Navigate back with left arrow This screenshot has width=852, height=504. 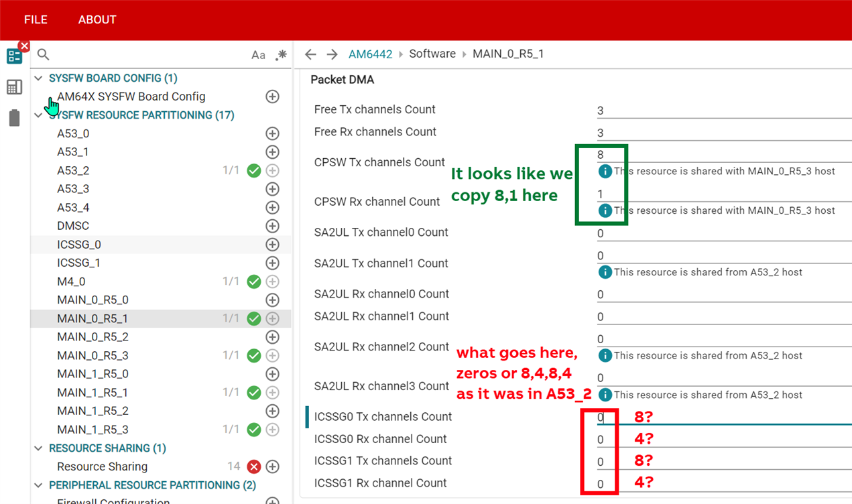pos(310,54)
